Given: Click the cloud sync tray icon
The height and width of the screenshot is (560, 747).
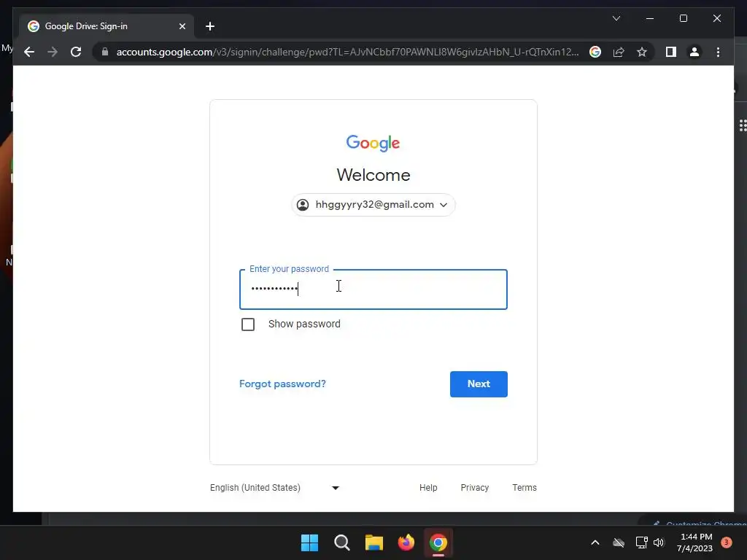Looking at the screenshot, I should 619,542.
